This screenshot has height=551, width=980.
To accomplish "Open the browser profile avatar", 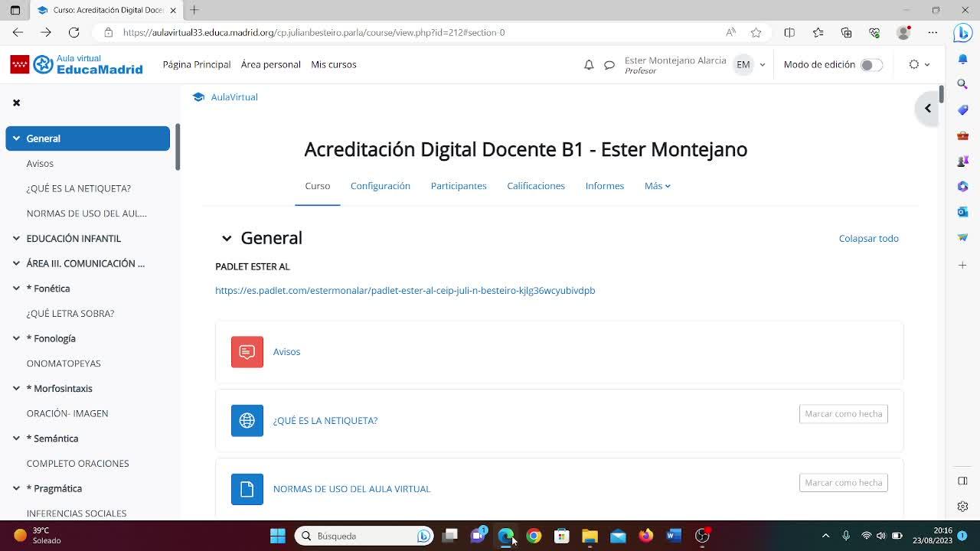I will click(x=904, y=32).
